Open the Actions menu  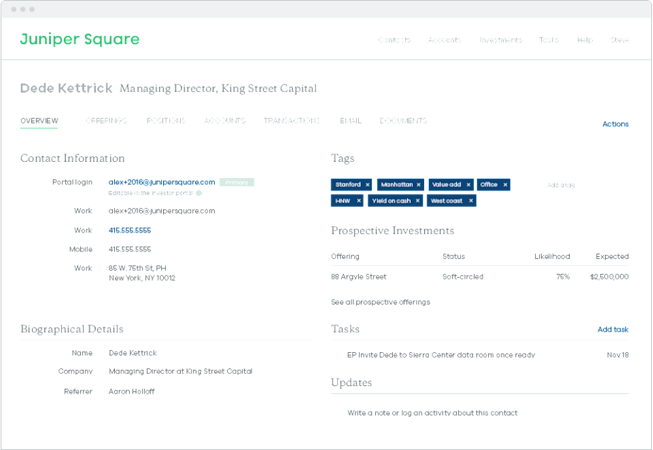click(616, 124)
